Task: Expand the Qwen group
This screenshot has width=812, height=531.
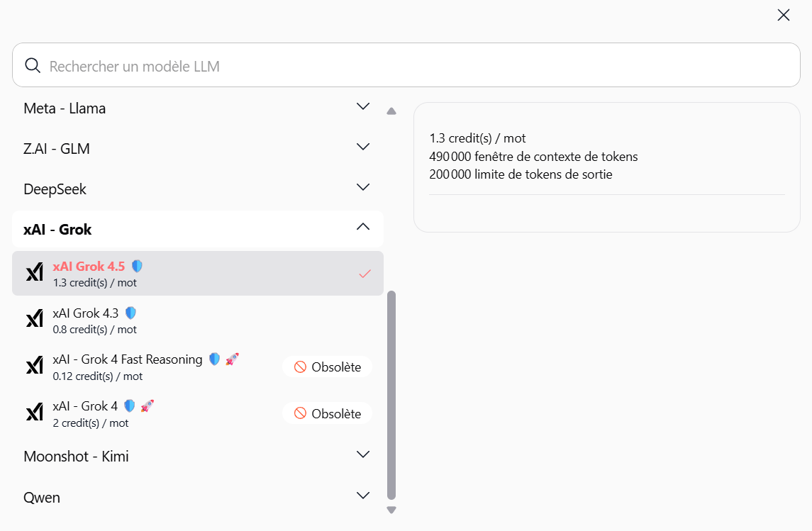Action: (x=198, y=498)
